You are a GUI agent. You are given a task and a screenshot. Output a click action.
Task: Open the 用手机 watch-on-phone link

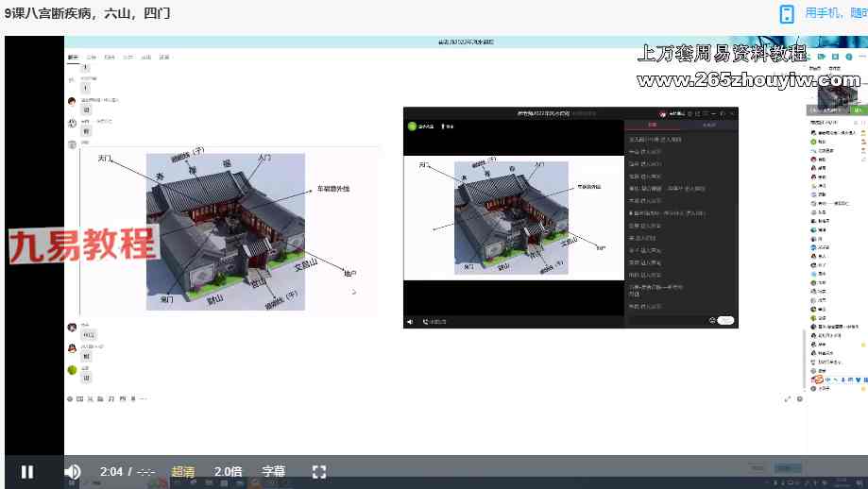coord(835,13)
